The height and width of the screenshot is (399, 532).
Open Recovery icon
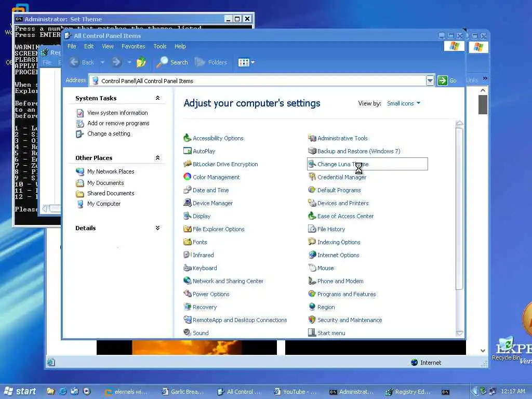point(187,307)
